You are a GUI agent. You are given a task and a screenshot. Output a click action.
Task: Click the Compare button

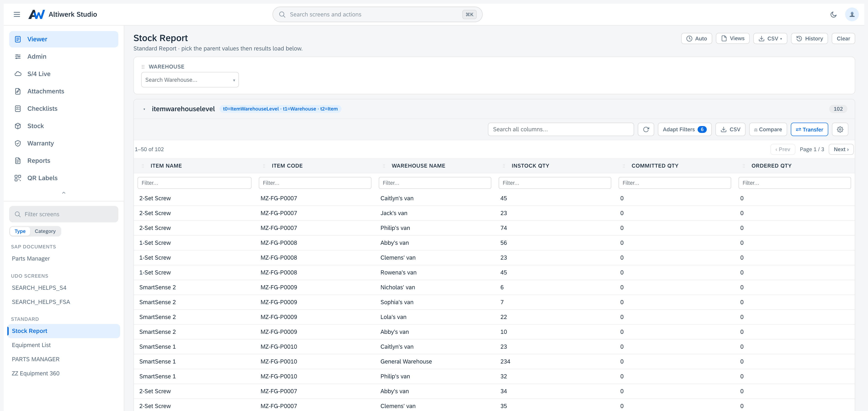click(768, 129)
